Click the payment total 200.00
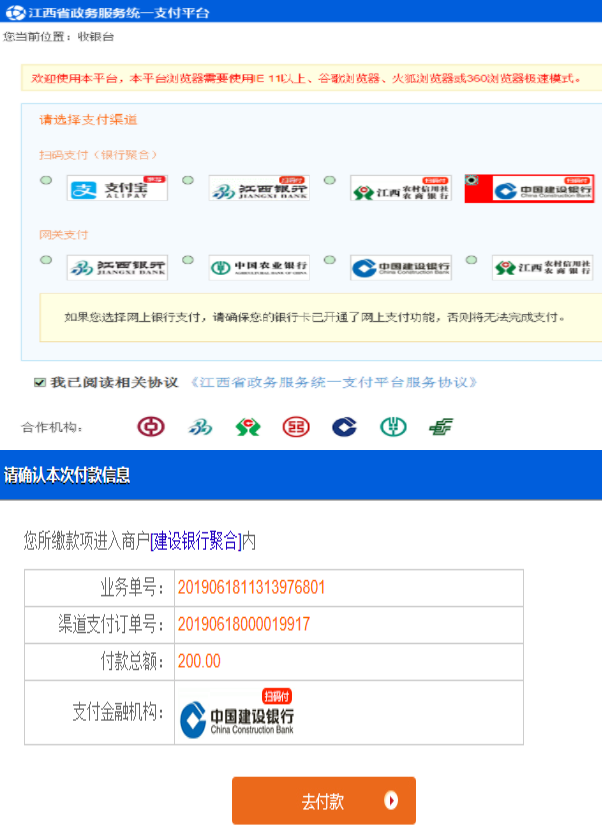 point(199,661)
